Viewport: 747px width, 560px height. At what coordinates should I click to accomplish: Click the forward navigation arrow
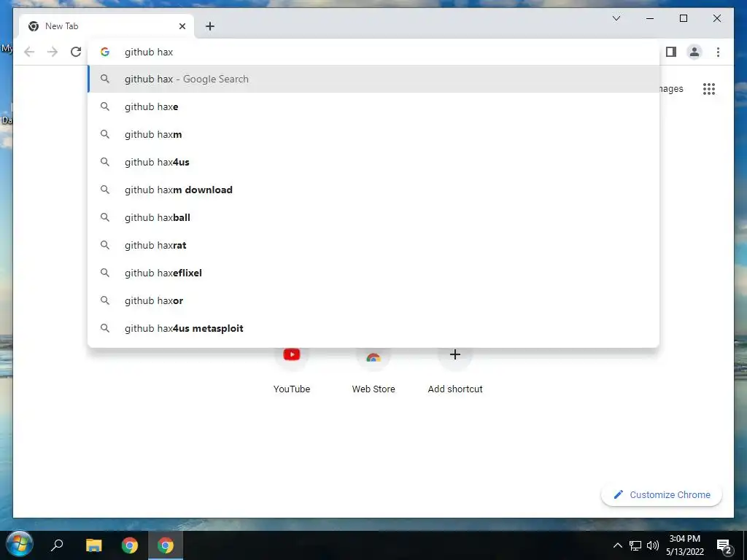[53, 52]
